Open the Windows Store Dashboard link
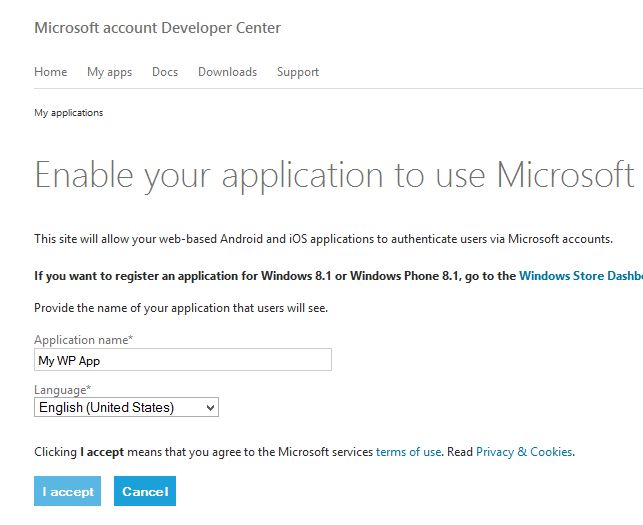Viewport: 643px width, 525px height. point(581,276)
